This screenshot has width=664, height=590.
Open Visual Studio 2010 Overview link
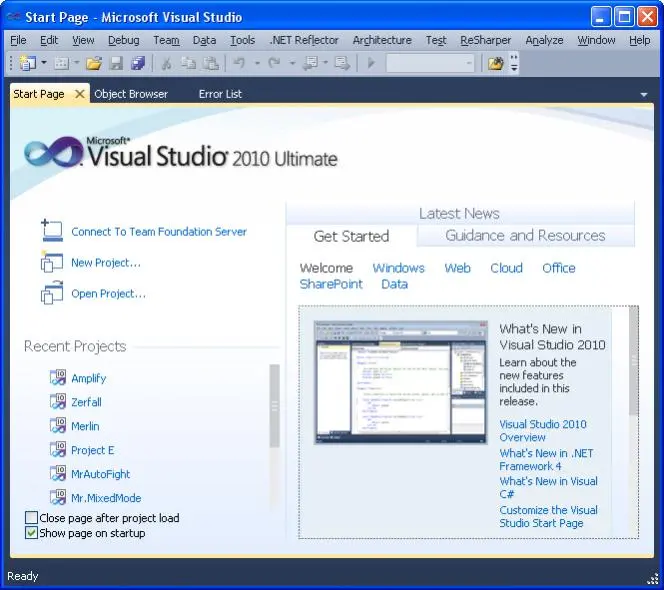point(543,431)
